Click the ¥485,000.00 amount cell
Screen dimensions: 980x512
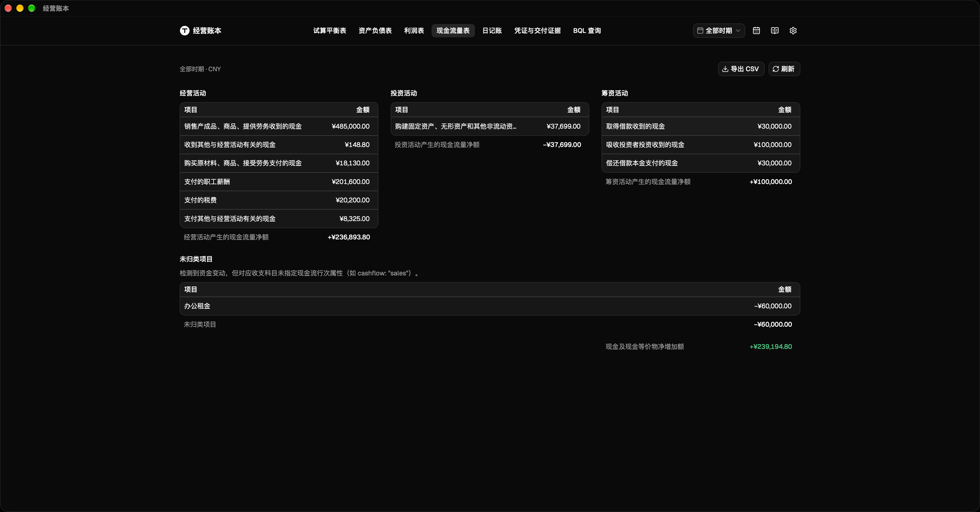coord(350,126)
